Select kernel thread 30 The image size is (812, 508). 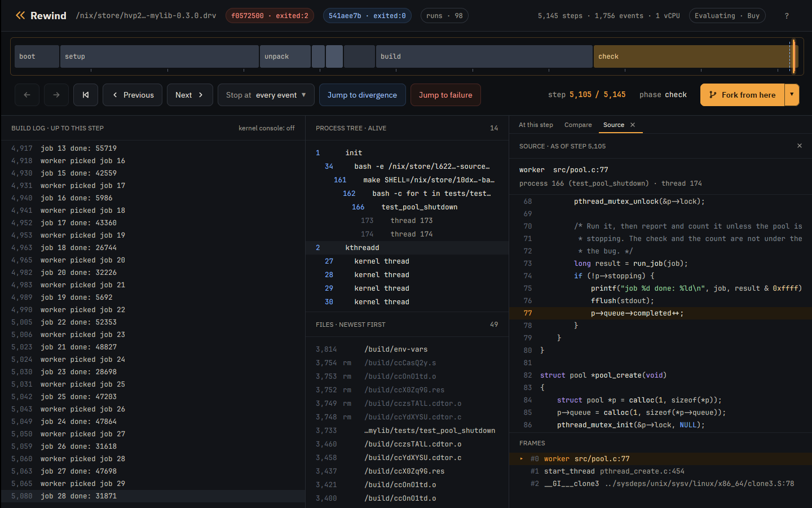point(407,302)
